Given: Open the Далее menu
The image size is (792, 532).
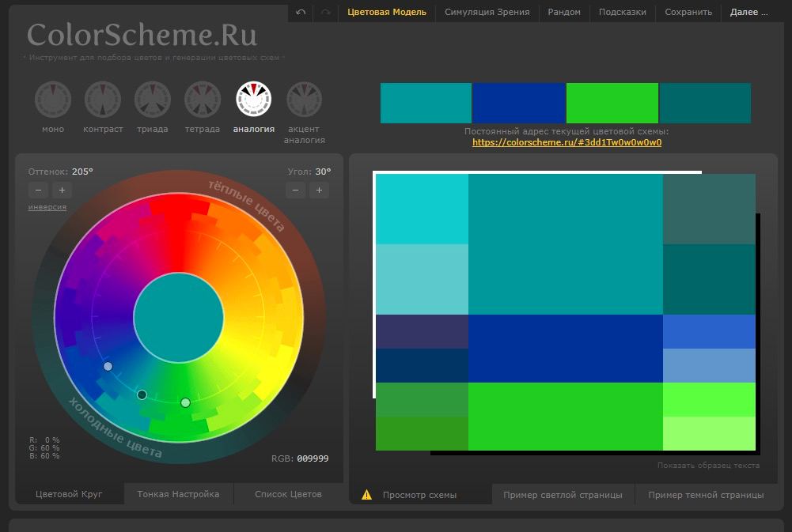Looking at the screenshot, I should [x=748, y=12].
